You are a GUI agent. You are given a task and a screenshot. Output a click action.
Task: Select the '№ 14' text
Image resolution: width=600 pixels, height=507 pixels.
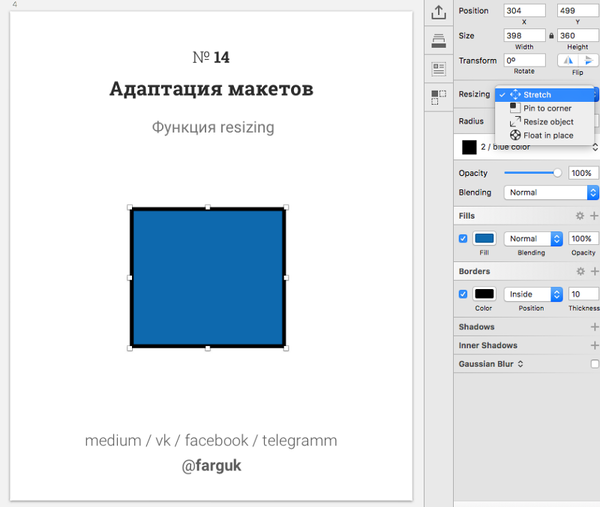click(211, 57)
